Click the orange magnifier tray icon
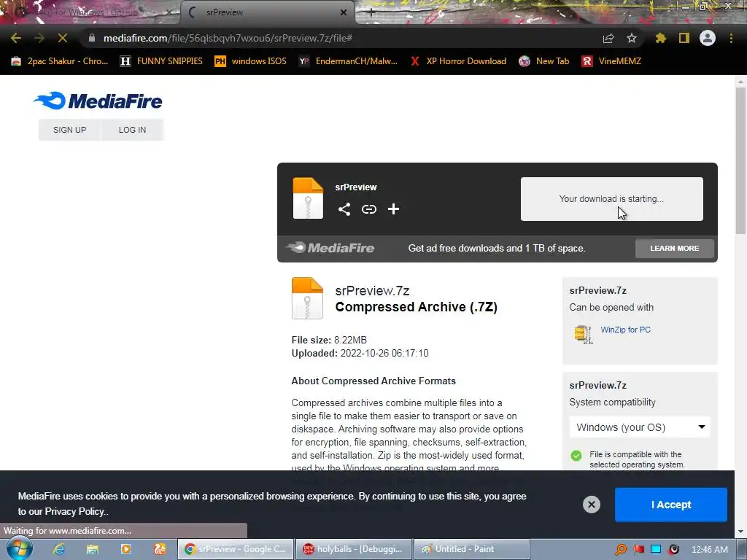 click(621, 550)
